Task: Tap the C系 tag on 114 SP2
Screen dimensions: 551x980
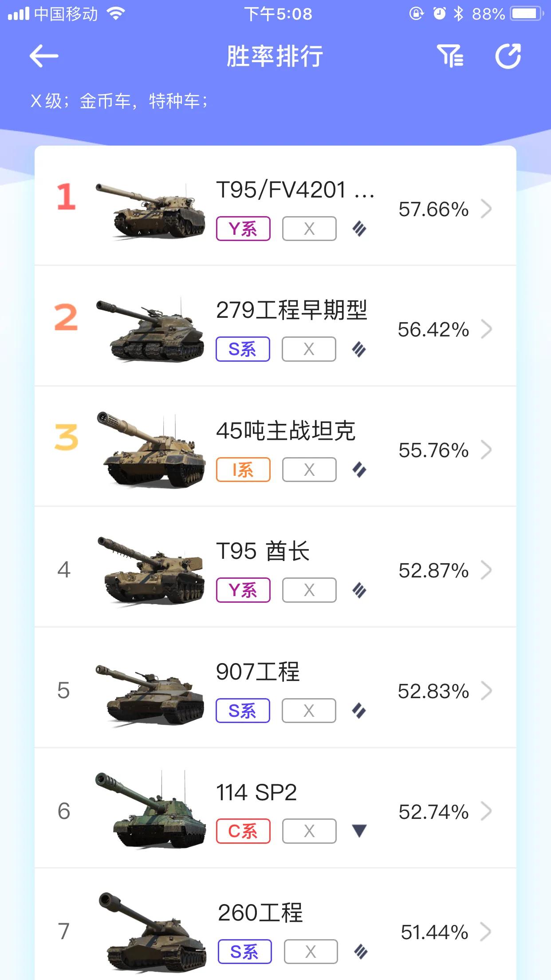Action: [x=243, y=831]
